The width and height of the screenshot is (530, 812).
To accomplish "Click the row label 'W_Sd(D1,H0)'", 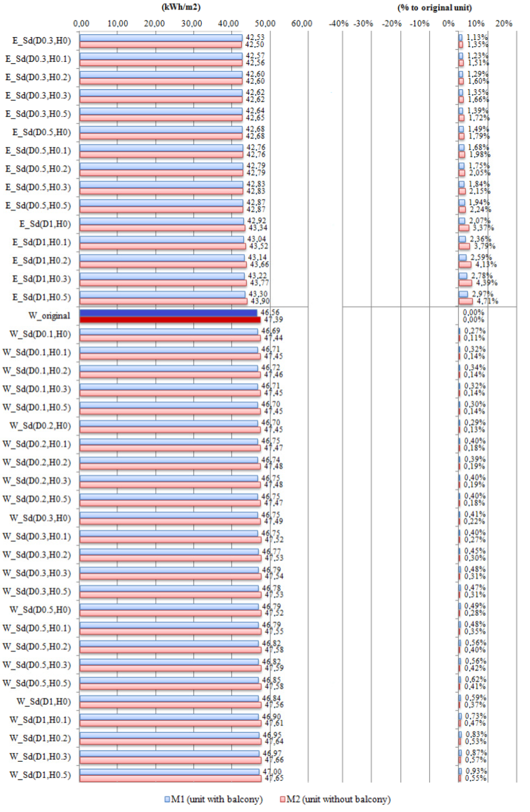I will 43,701.
